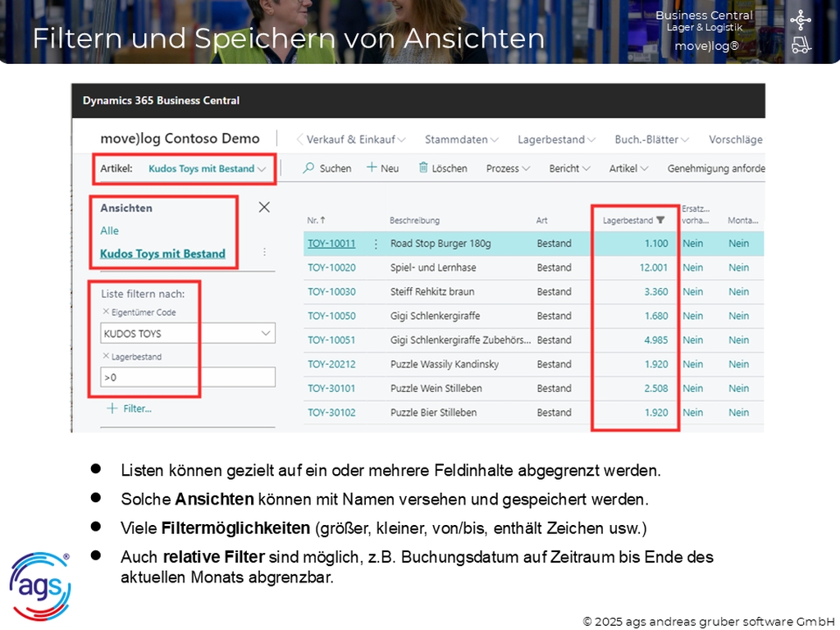Expand the Stammdaten menu
The height and width of the screenshot is (630, 840).
coord(461,139)
